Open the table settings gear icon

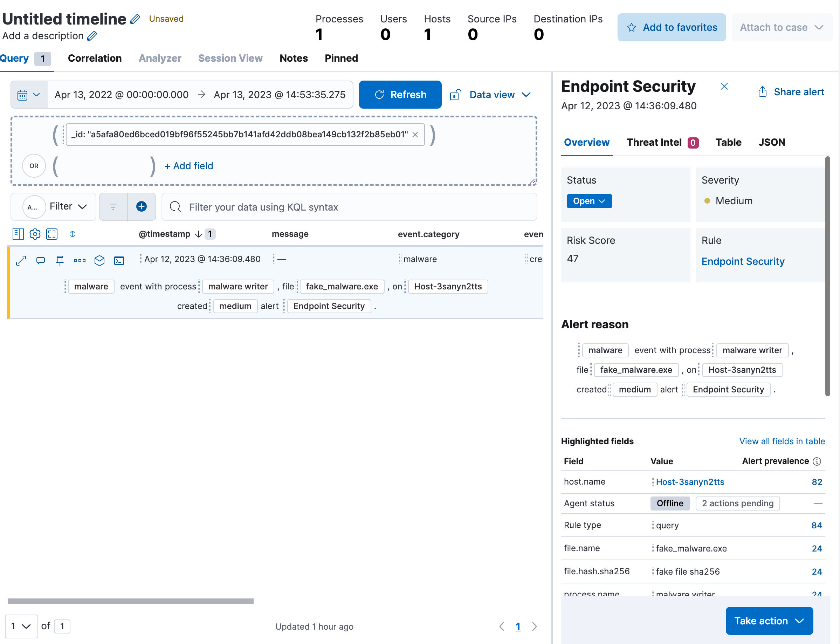coord(35,234)
